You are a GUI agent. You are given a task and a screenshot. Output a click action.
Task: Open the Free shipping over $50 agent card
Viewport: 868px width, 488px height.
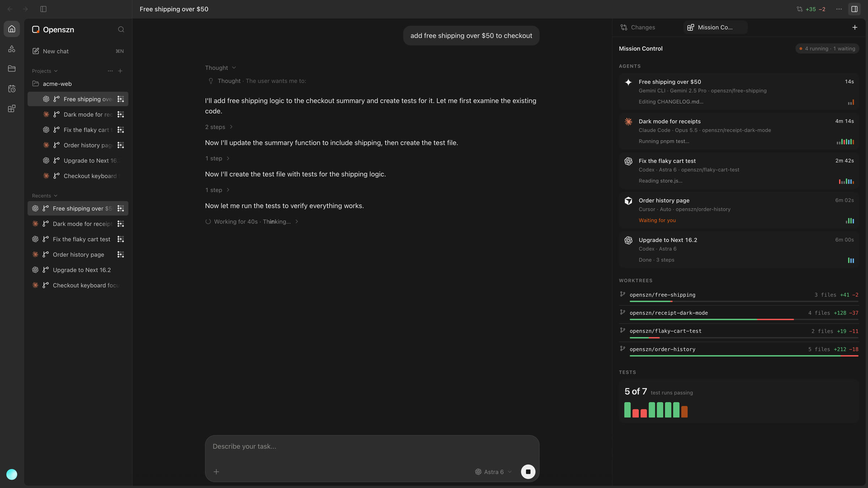pos(739,92)
